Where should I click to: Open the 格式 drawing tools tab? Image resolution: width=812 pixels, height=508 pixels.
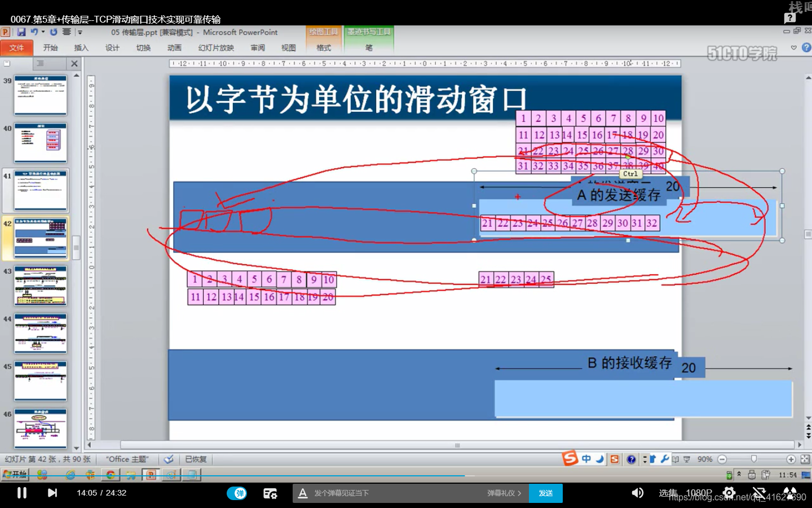coord(324,48)
